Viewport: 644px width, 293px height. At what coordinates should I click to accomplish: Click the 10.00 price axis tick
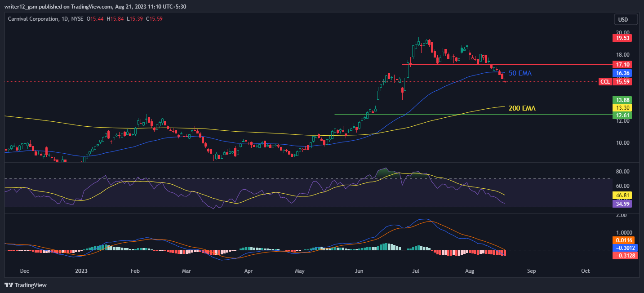tap(622, 143)
